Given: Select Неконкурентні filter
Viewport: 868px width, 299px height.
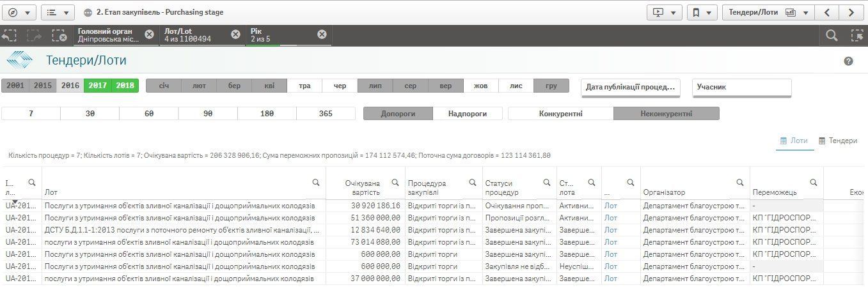Looking at the screenshot, I should [666, 114].
